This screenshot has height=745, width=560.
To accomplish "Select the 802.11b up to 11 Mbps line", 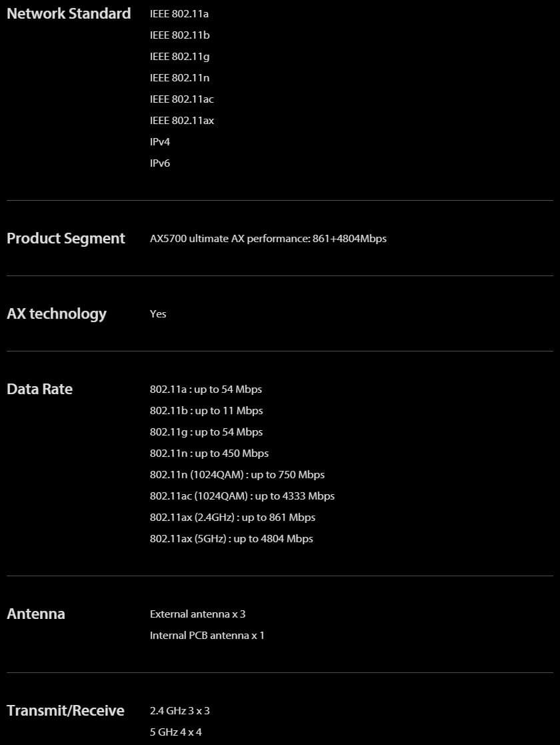I will click(x=206, y=410).
